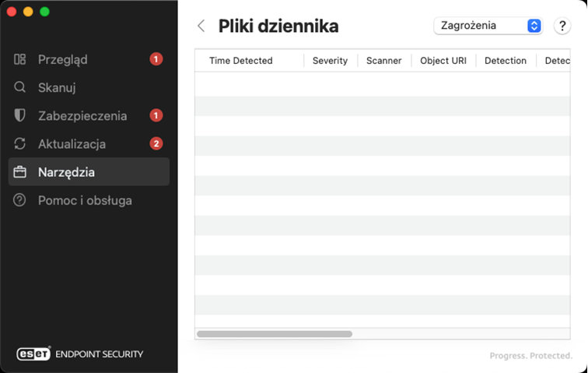The image size is (588, 373).
Task: Click the Detection column header
Action: tap(506, 61)
